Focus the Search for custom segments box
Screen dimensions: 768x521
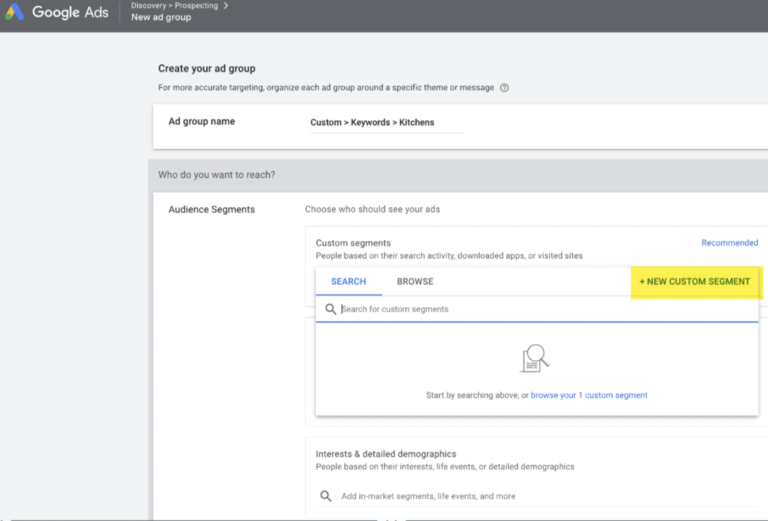point(540,309)
